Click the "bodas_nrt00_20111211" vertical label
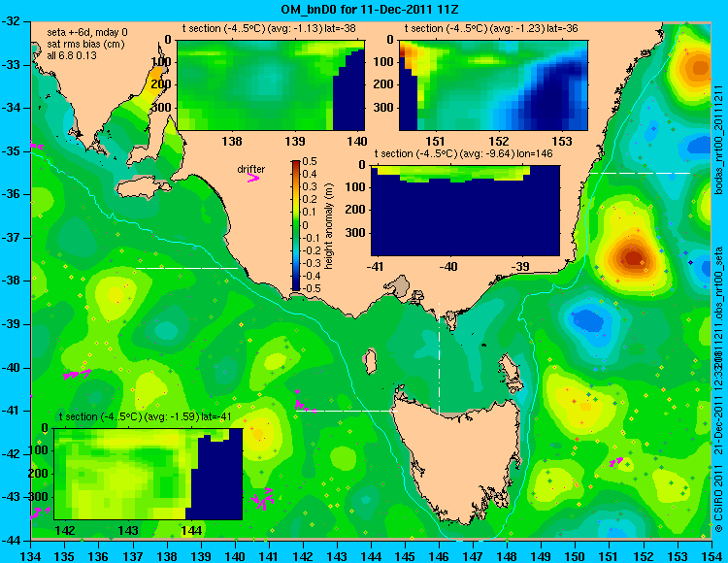The height and width of the screenshot is (563, 728). point(718,140)
